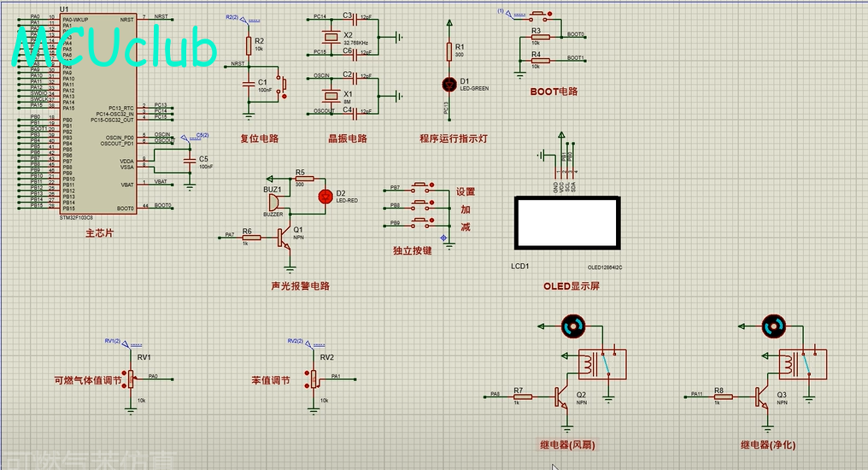This screenshot has height=470, width=868.
Task: Select resistor R1 above the green LED
Action: coord(449,51)
